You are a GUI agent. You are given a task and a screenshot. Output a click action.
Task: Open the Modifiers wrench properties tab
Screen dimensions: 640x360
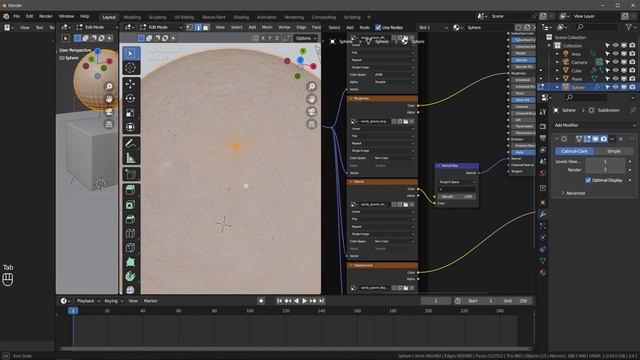(543, 214)
